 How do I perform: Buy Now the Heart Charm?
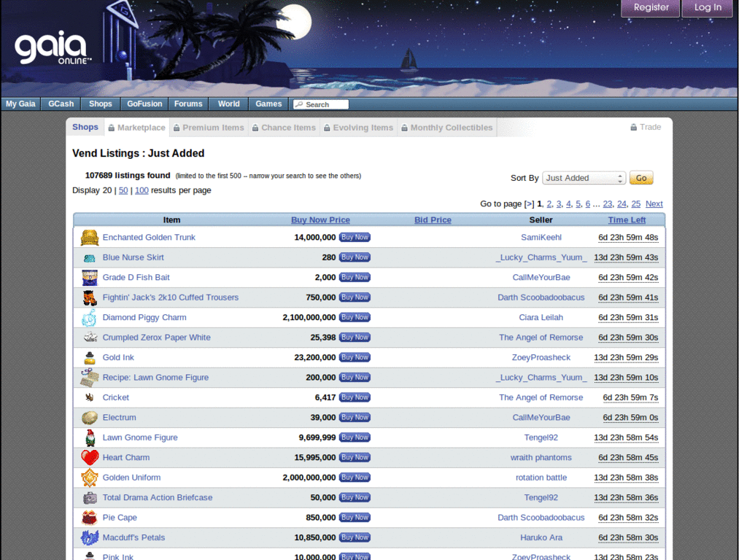click(x=355, y=457)
